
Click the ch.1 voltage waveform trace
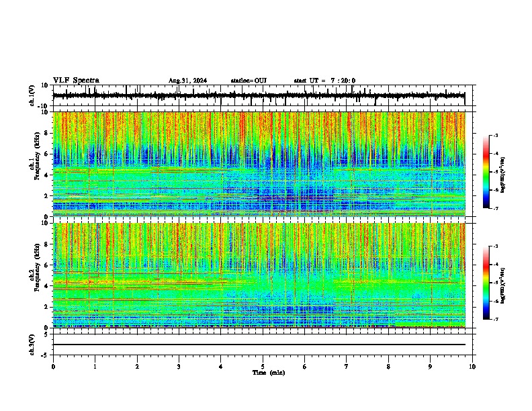point(259,95)
